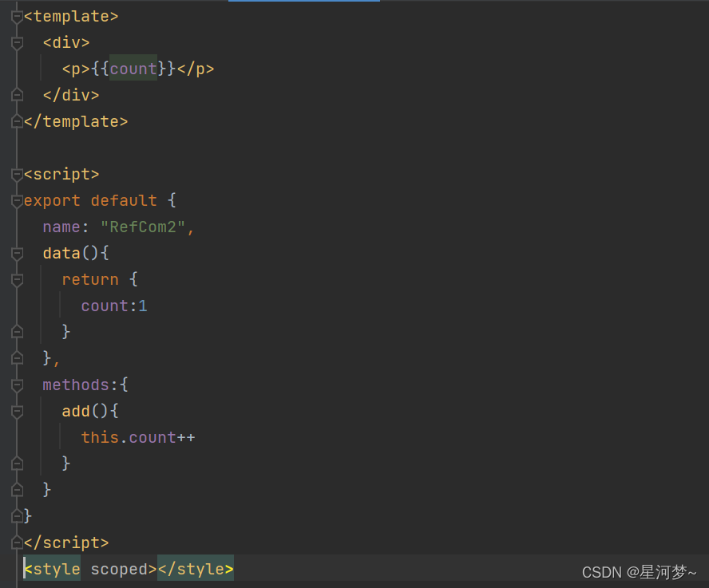This screenshot has height=588, width=709.
Task: Collapse the <script> tag fold marker
Action: (17, 175)
